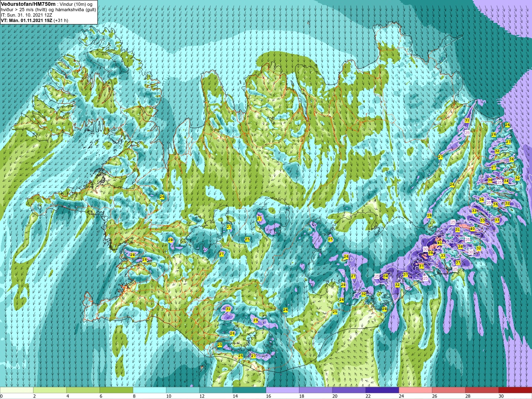Click the 26–28 m/s salmon legend swatch
The height and width of the screenshot is (399, 532).
pyautogui.click(x=449, y=390)
